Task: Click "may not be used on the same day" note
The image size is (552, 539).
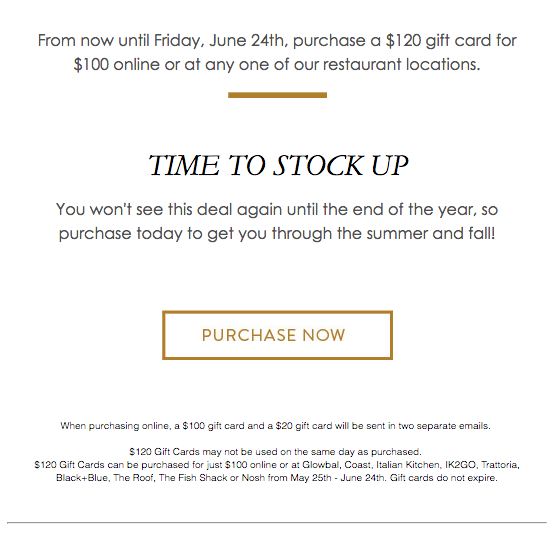Action: point(275,452)
